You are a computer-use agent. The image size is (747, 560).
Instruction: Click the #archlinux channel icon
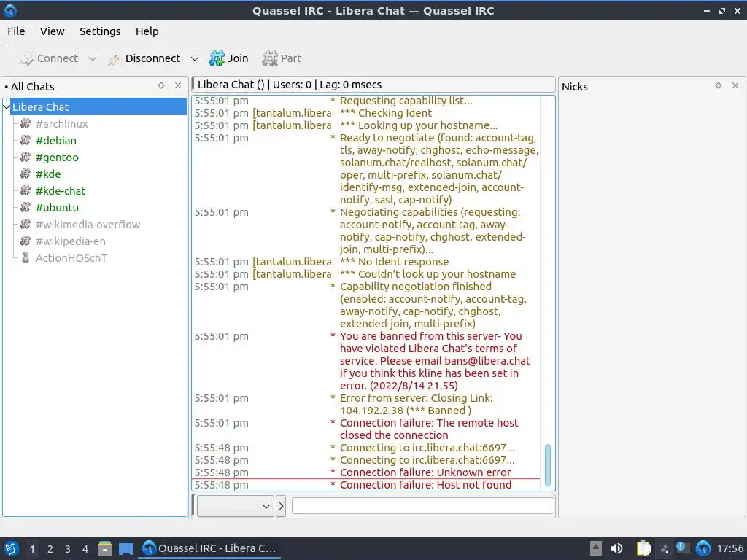pos(26,123)
